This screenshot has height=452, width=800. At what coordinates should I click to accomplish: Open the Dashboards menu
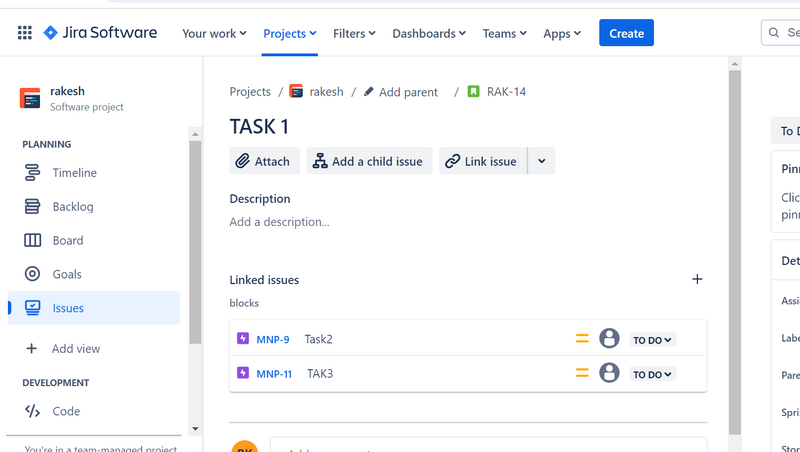click(429, 33)
